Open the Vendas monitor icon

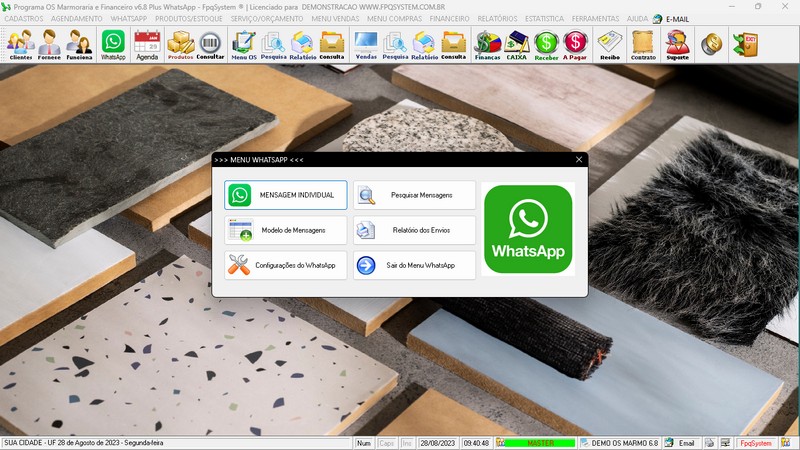pyautogui.click(x=366, y=45)
